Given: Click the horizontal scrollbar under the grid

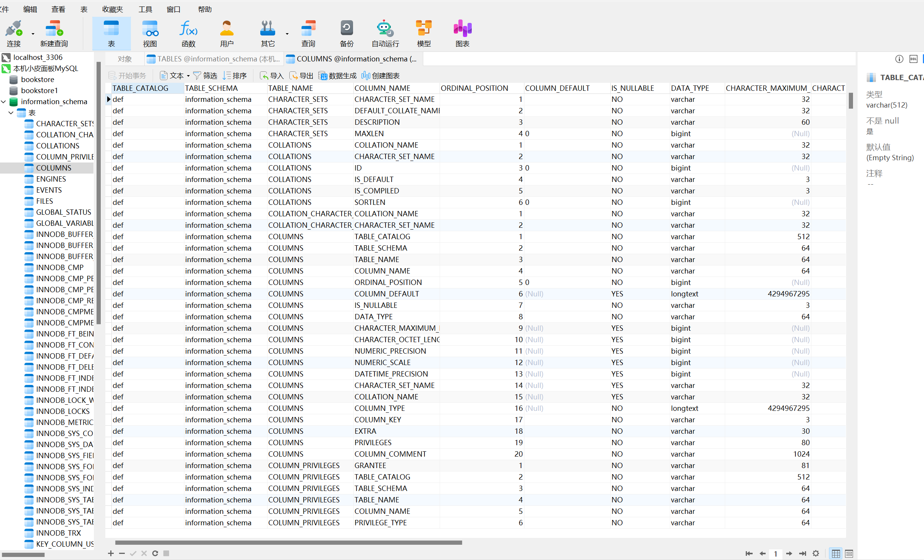Looking at the screenshot, I should pos(289,542).
